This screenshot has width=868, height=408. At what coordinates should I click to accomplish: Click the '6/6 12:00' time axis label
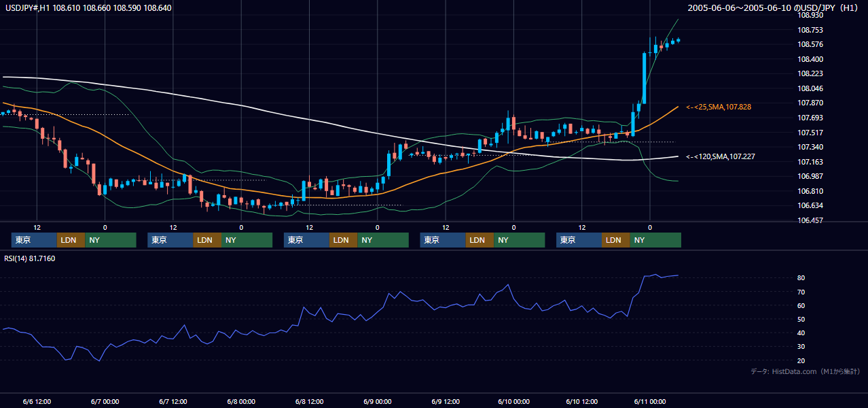[x=37, y=401]
